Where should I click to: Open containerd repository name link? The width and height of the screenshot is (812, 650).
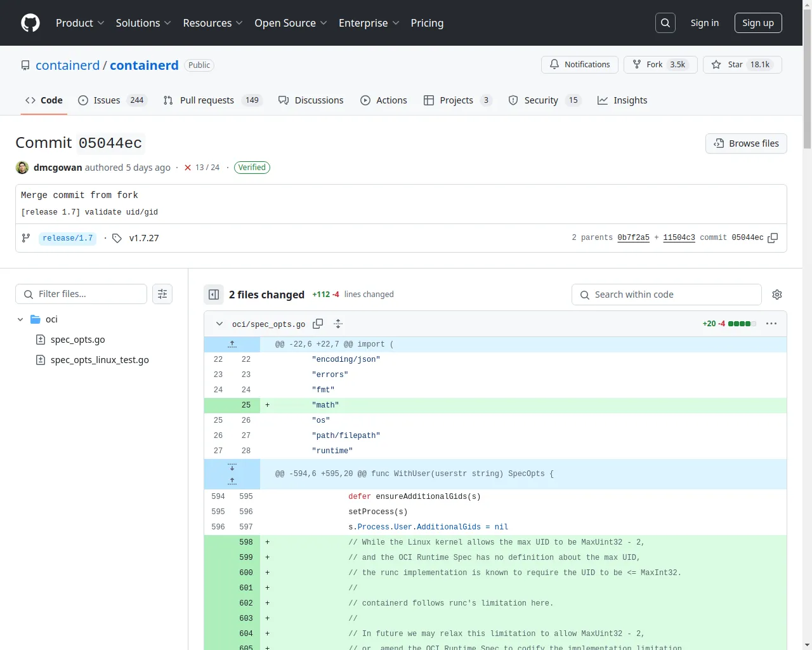(144, 65)
